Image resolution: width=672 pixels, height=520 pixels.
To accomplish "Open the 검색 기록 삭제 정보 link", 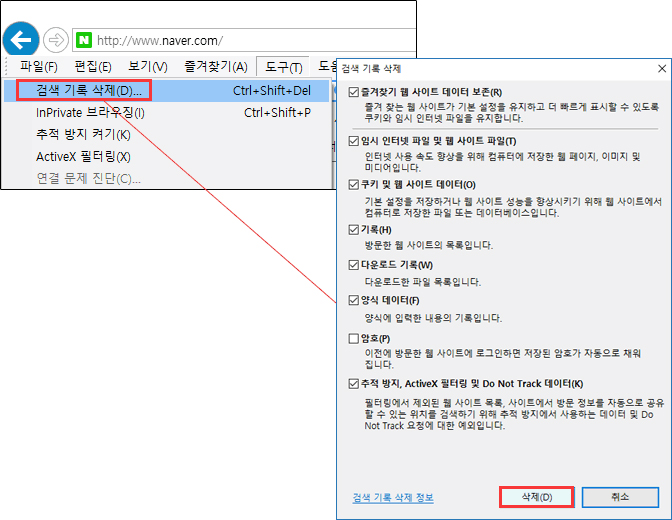I will pos(393,497).
